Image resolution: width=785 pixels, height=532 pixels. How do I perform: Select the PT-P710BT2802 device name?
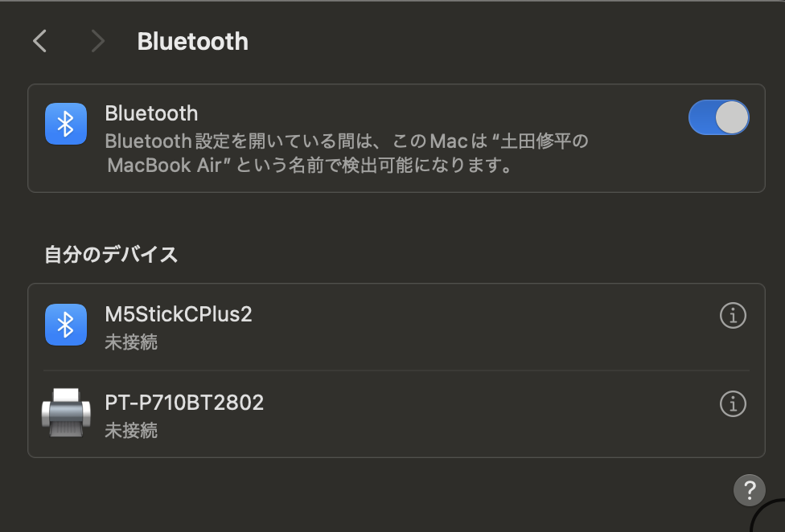184,403
